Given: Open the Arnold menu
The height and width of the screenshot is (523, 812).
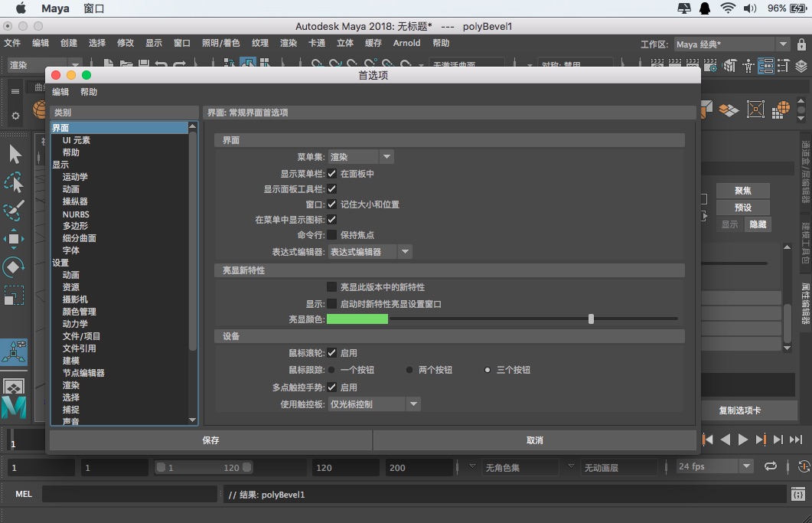Looking at the screenshot, I should click(406, 44).
